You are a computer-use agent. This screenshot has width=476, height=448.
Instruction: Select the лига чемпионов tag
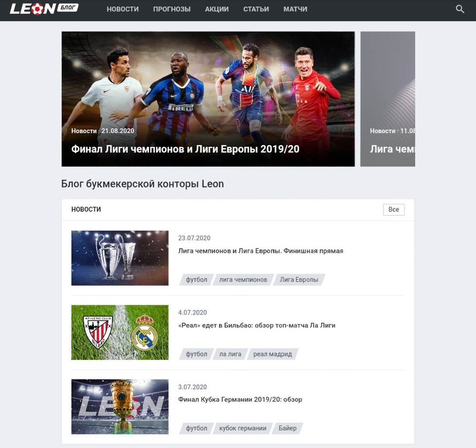point(243,279)
